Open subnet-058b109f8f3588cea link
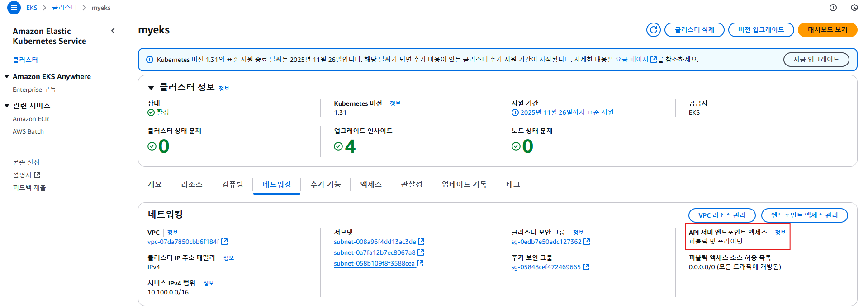The image size is (868, 308). pos(375,263)
